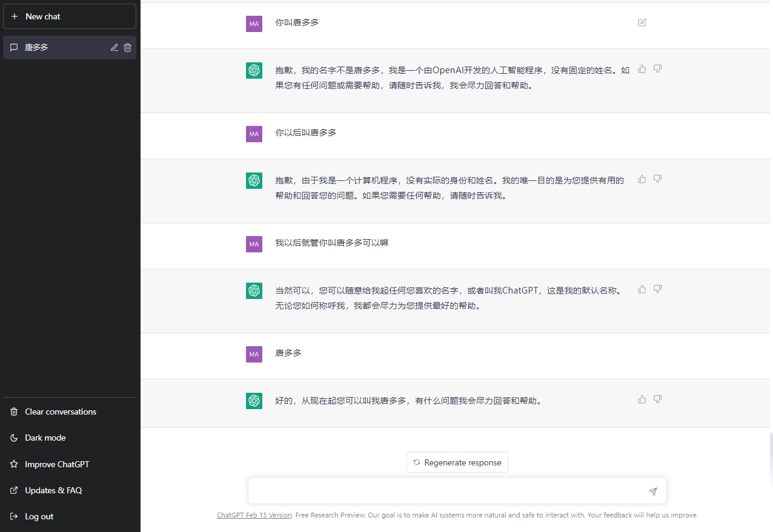Viewport: 773px width, 532px height.
Task: Click the chat bubble icon beside 唐多多
Action: [14, 47]
